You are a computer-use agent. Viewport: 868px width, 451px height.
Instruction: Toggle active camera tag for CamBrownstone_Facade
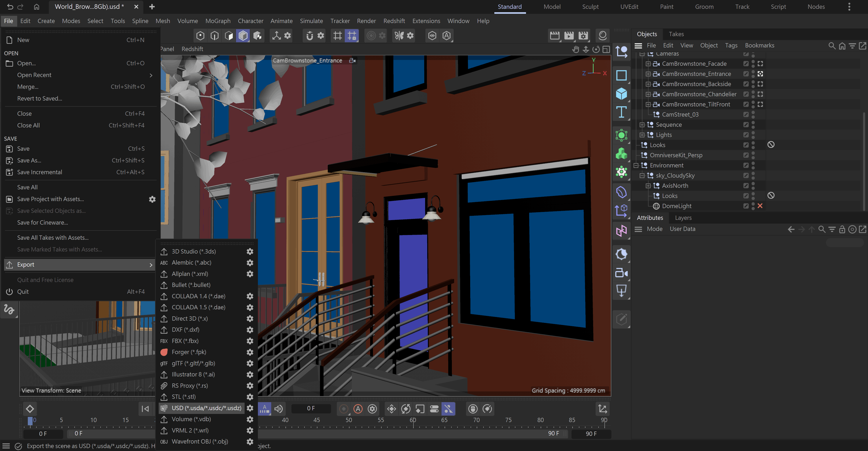pos(760,64)
